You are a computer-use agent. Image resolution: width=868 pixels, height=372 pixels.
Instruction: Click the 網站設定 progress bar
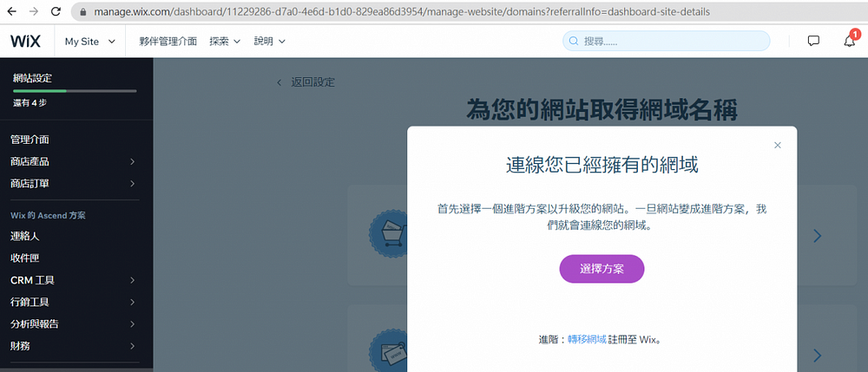point(75,91)
